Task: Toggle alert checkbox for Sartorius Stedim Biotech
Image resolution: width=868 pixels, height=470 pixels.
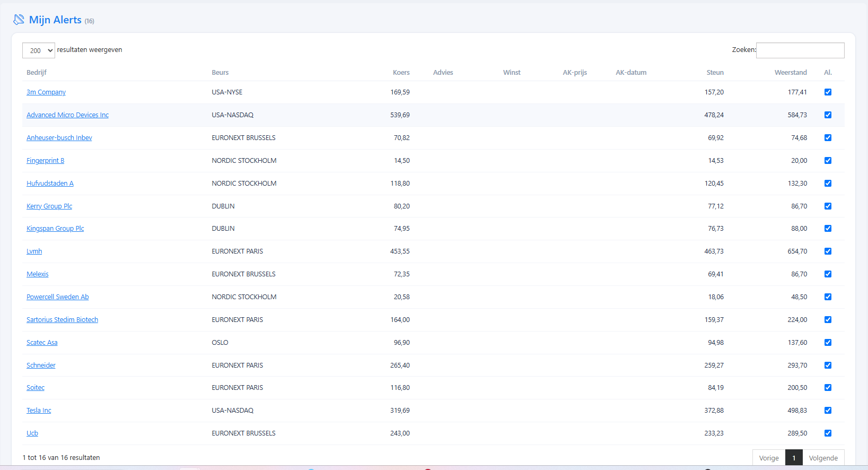Action: click(828, 320)
